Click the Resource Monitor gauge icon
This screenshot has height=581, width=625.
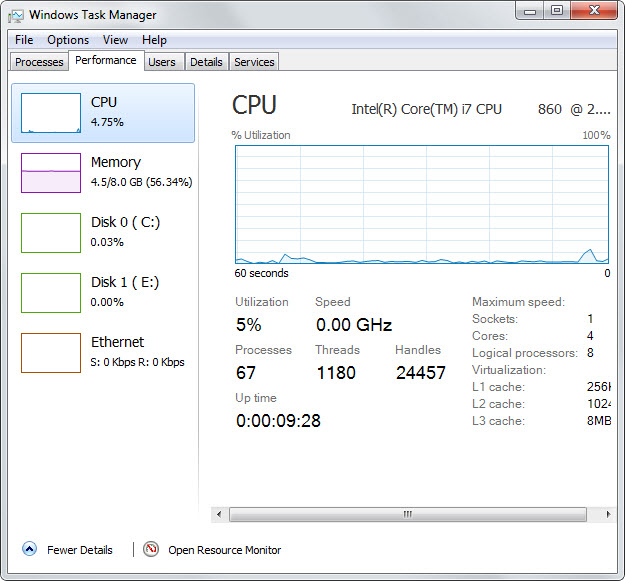[151, 549]
